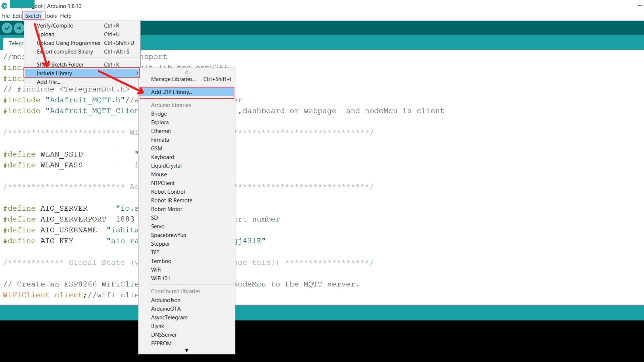The width and height of the screenshot is (644, 362).
Task: Upload the sketch using the arrow toolbar icon
Action: [18, 28]
